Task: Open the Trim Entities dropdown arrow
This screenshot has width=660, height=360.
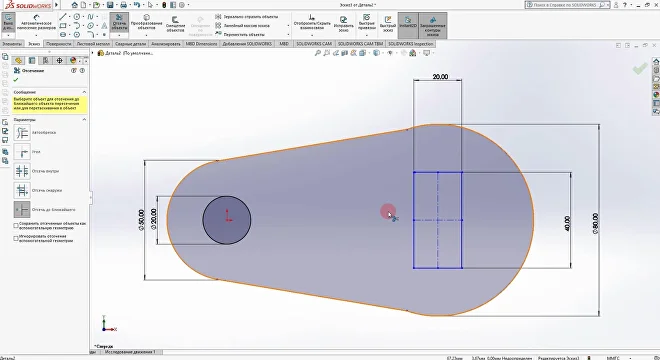Action: (x=120, y=35)
